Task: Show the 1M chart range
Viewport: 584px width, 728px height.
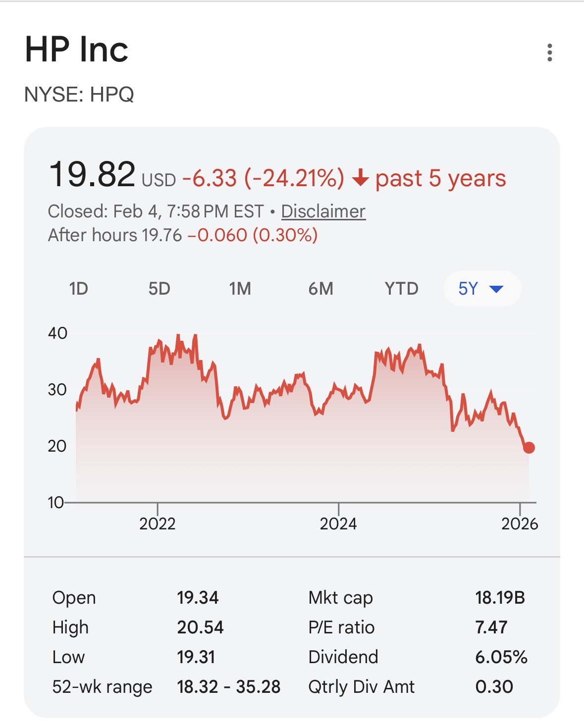Action: [240, 289]
